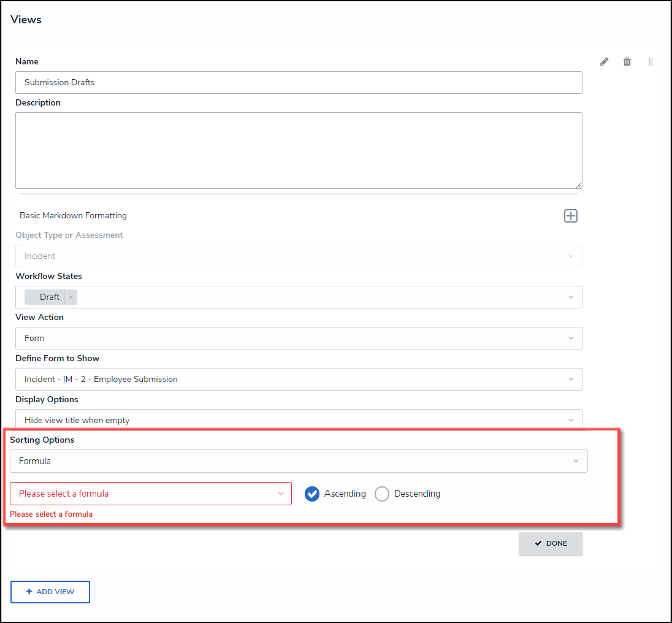The height and width of the screenshot is (623, 672).
Task: Open the Define Form to Show dropdown
Action: point(570,380)
